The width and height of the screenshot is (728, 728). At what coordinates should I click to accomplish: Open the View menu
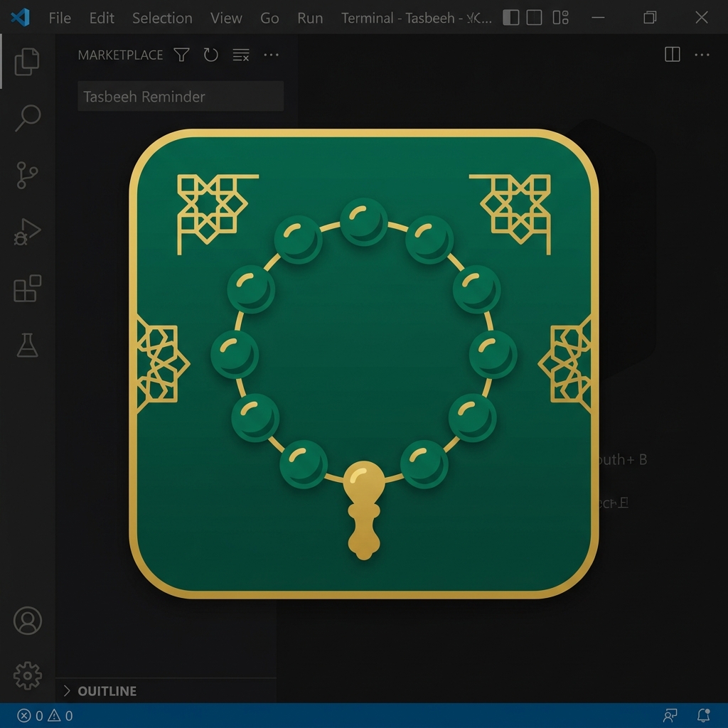point(226,18)
